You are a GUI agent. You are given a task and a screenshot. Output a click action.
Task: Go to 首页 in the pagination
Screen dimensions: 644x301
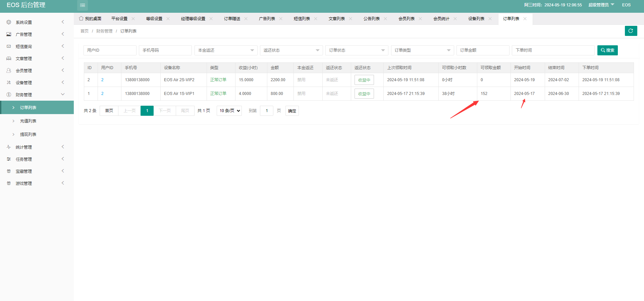(x=109, y=111)
